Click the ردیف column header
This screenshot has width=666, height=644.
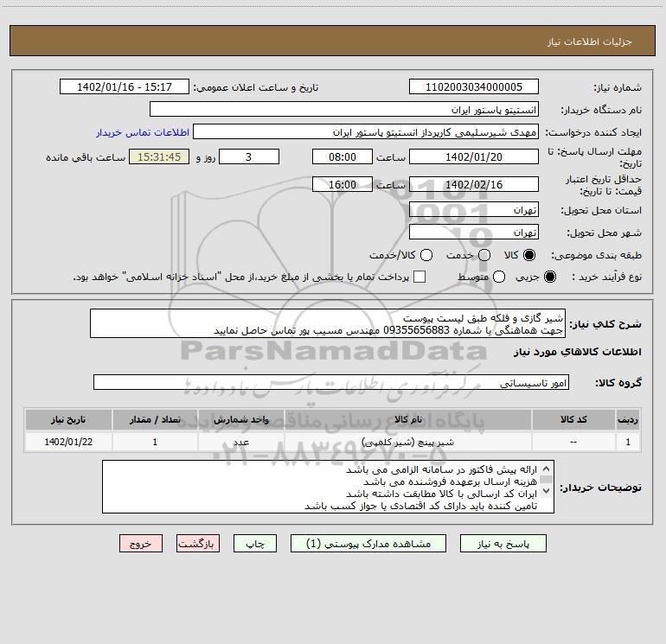click(x=628, y=420)
